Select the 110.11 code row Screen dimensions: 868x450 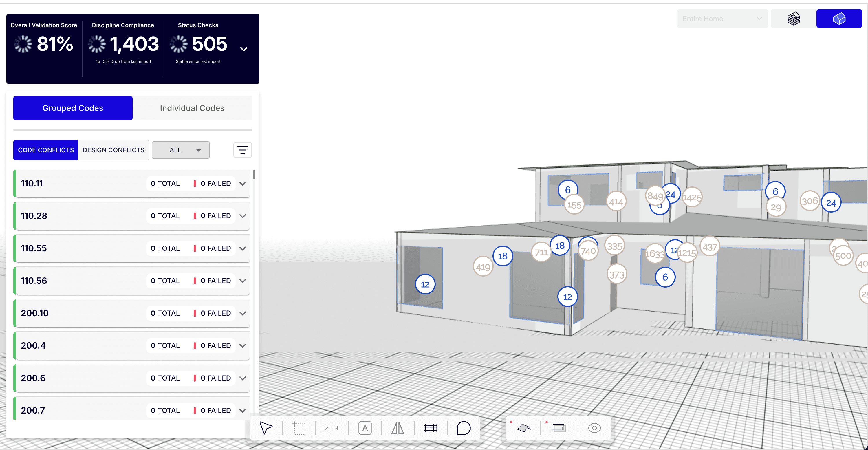pyautogui.click(x=131, y=183)
